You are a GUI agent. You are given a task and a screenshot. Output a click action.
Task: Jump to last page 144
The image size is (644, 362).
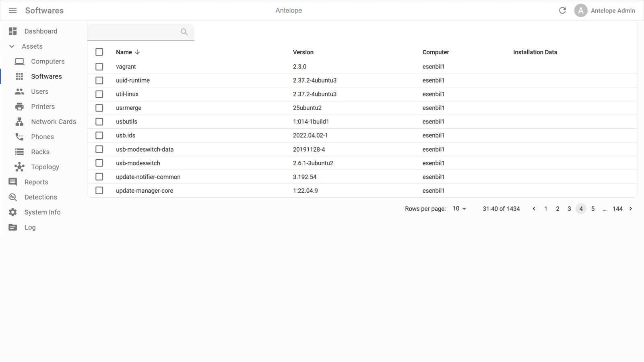coord(617,209)
